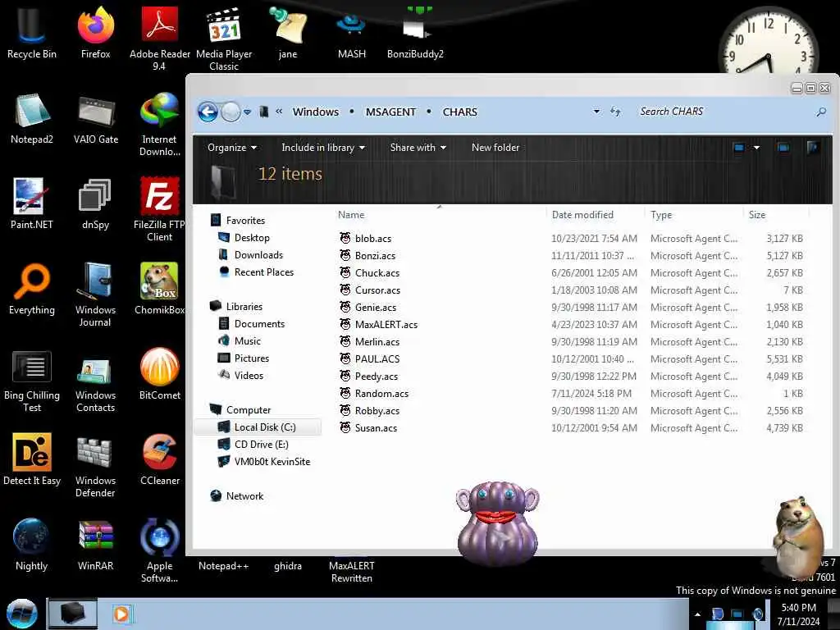840x630 pixels.
Task: Select the MaxALERT.acs file
Action: [x=386, y=325]
